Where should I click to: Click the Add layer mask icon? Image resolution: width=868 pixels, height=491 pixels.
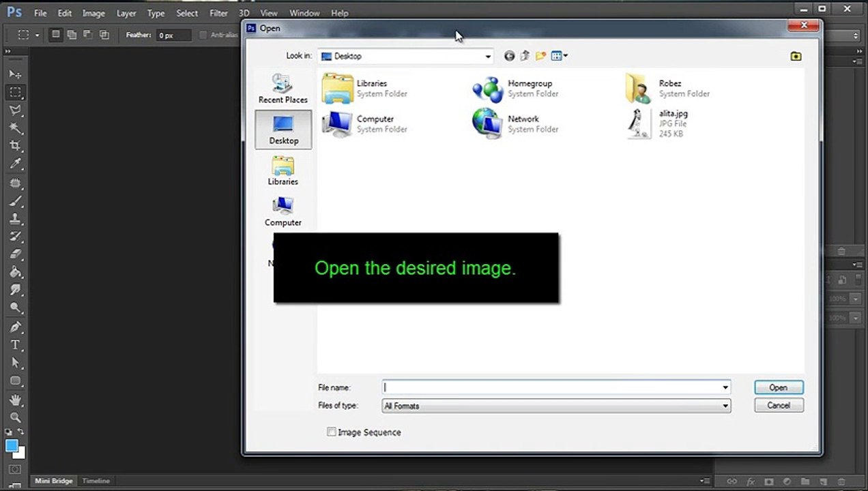(769, 481)
